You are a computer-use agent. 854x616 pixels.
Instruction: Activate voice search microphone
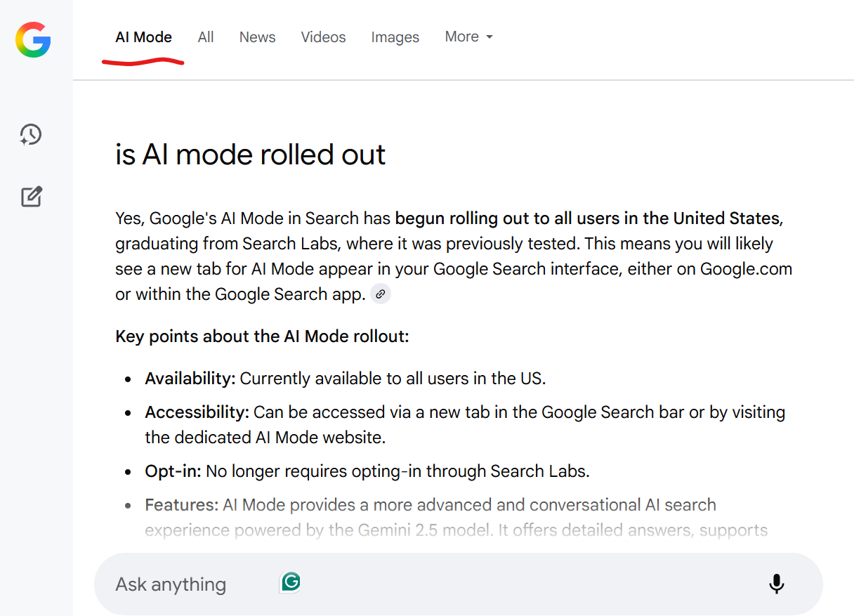[x=776, y=584]
